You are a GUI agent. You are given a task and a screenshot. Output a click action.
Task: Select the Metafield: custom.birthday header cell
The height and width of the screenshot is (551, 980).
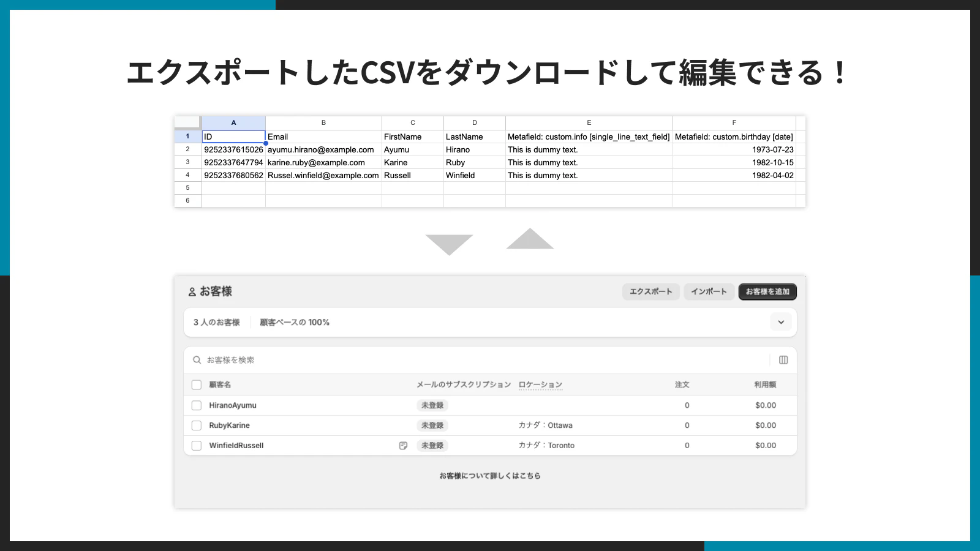(x=734, y=137)
